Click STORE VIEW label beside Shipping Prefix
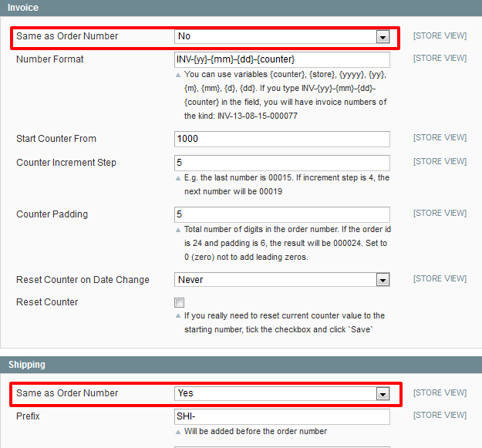This screenshot has width=482, height=448. click(440, 416)
